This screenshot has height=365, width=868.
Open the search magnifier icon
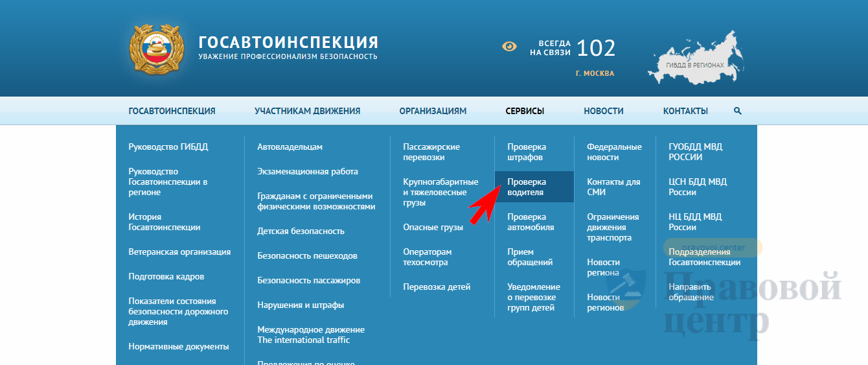(737, 111)
